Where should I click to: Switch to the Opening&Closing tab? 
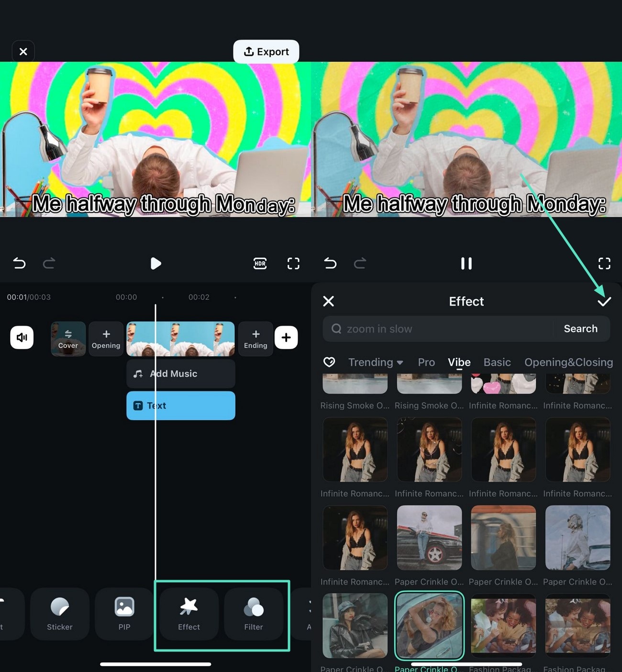point(568,362)
